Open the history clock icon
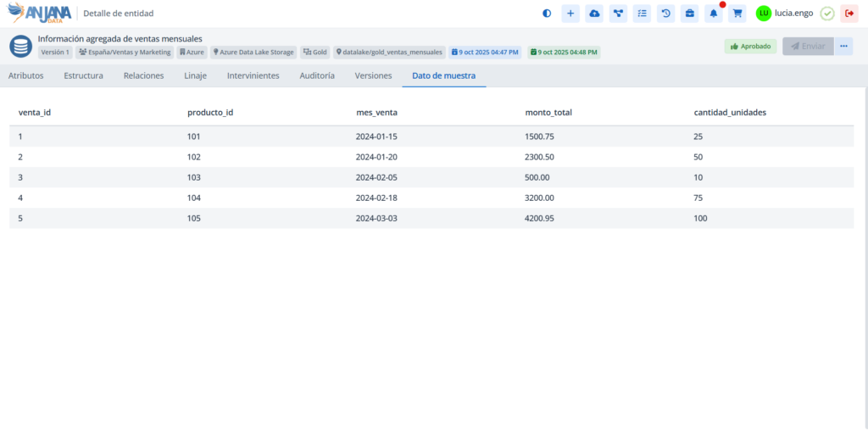 (x=666, y=14)
